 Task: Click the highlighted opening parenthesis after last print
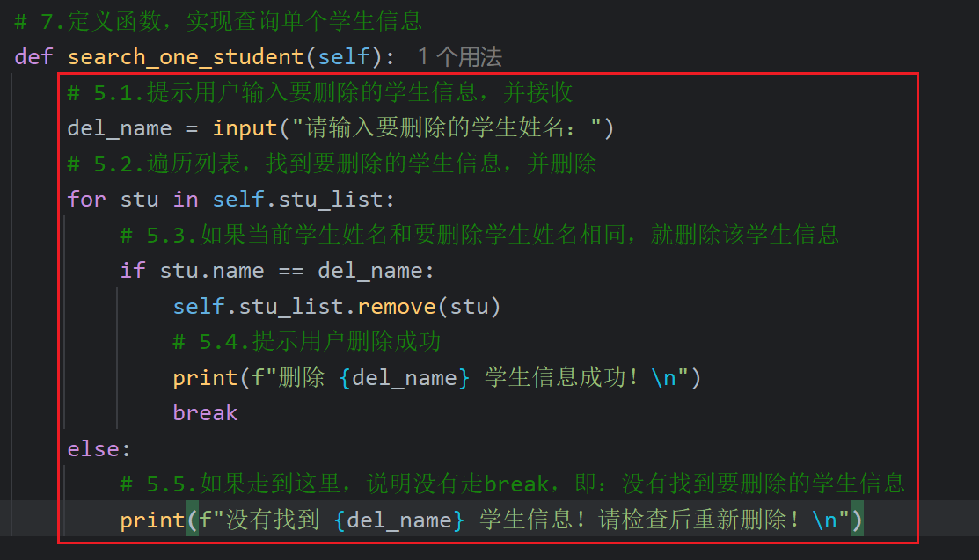[x=193, y=520]
